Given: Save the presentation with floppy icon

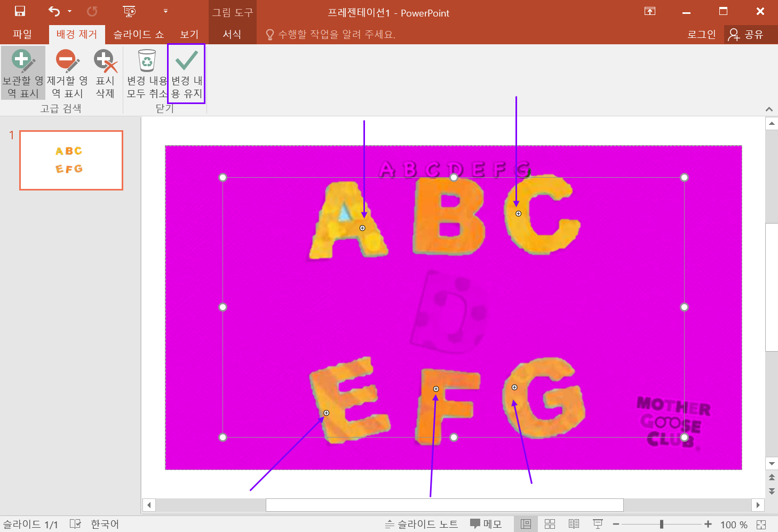Looking at the screenshot, I should tap(20, 11).
